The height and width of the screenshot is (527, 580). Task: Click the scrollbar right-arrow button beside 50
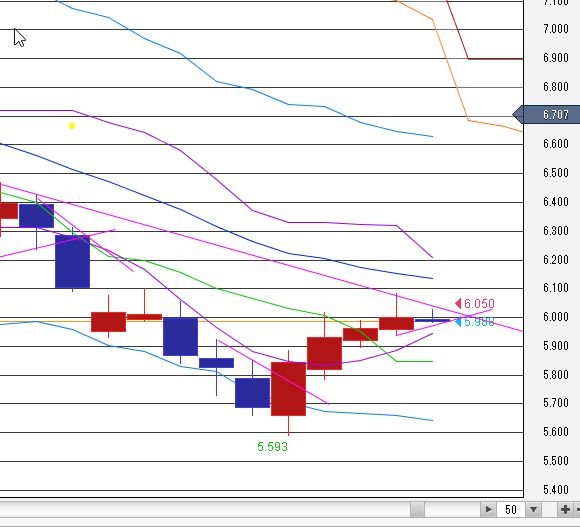[x=488, y=510]
